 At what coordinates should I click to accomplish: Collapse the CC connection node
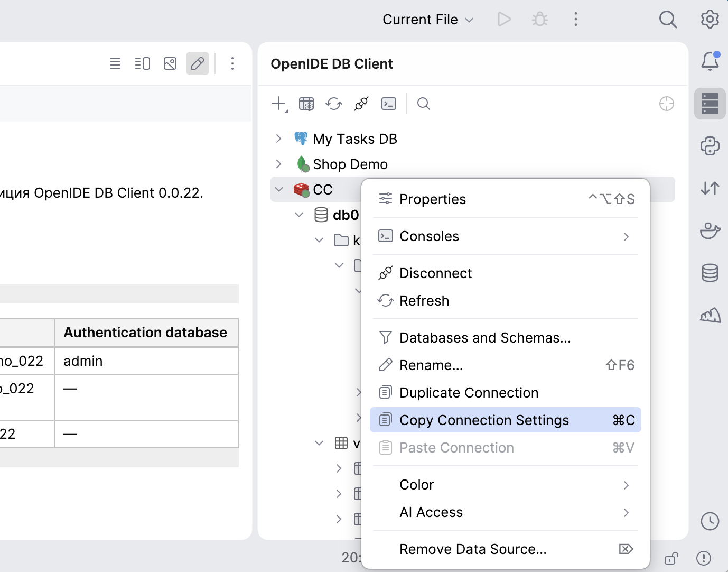(x=279, y=189)
